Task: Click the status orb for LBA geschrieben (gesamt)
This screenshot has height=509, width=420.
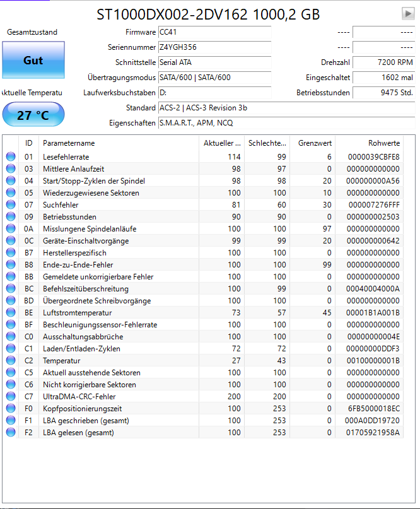Action: [x=11, y=421]
